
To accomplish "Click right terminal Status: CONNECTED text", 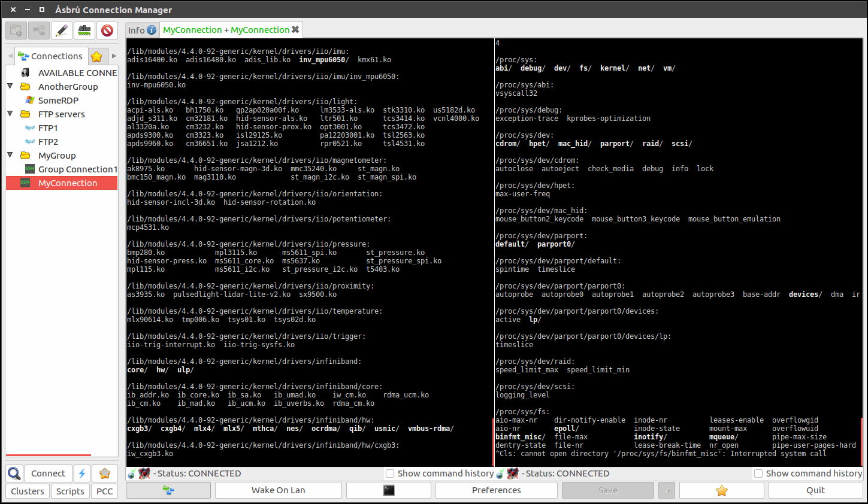I will (x=567, y=473).
